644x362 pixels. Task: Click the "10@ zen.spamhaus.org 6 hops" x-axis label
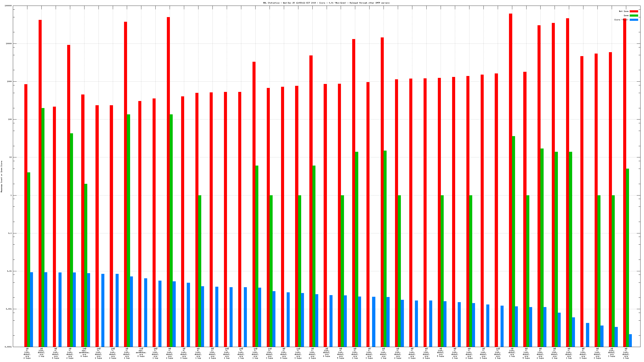(84, 352)
